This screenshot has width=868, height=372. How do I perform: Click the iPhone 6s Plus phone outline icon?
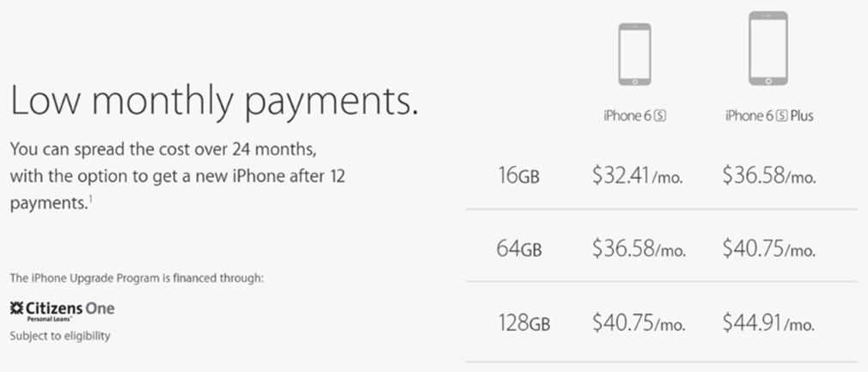(x=768, y=48)
